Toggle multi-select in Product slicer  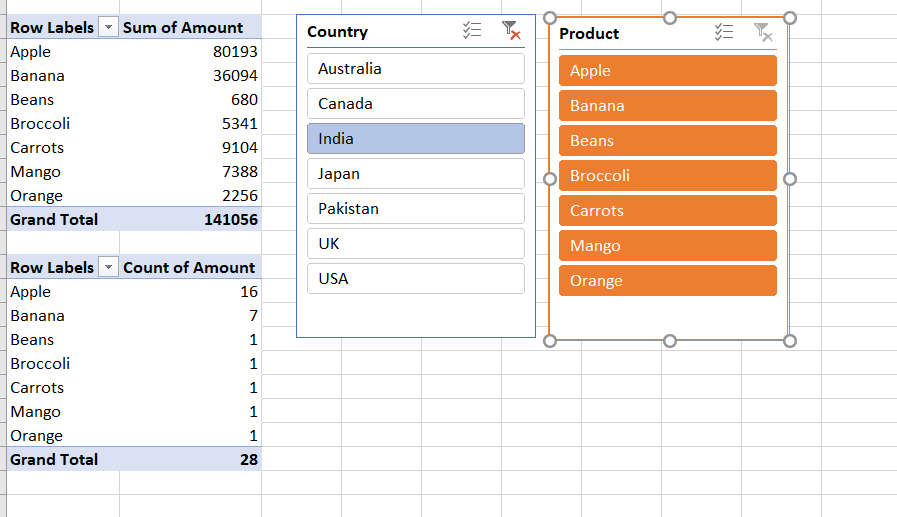click(724, 33)
